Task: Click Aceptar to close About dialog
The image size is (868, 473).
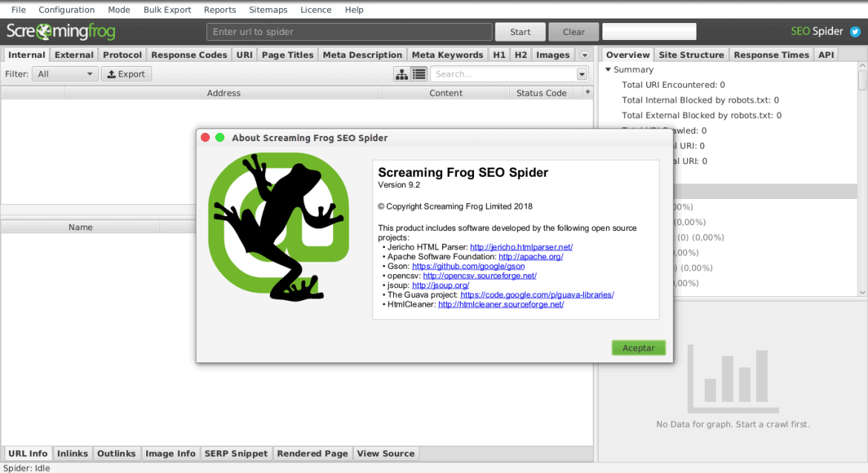Action: 638,348
